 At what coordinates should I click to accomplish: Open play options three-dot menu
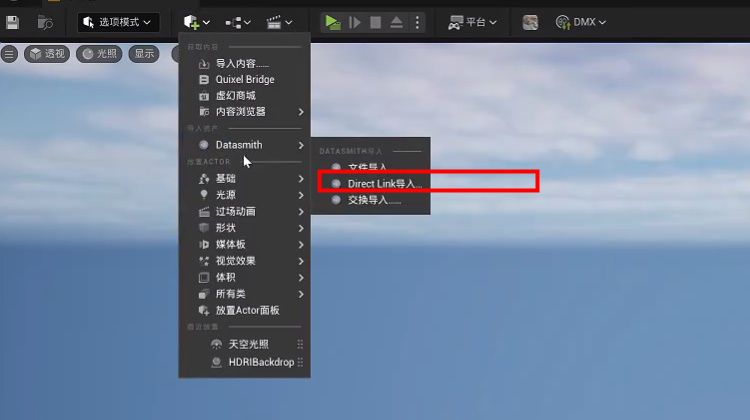coord(417,21)
